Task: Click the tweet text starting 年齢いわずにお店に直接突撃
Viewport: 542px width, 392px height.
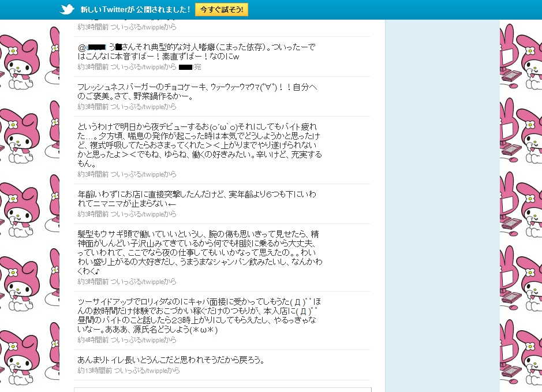Action: point(197,199)
